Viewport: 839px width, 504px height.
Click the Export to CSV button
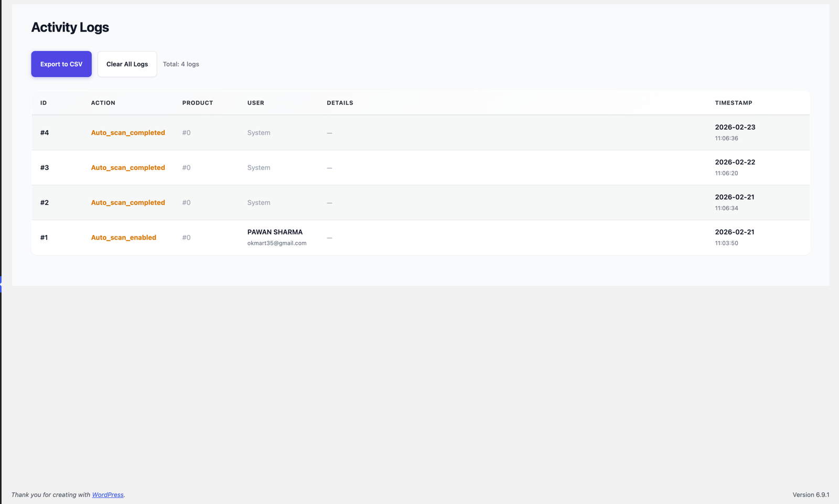[61, 64]
